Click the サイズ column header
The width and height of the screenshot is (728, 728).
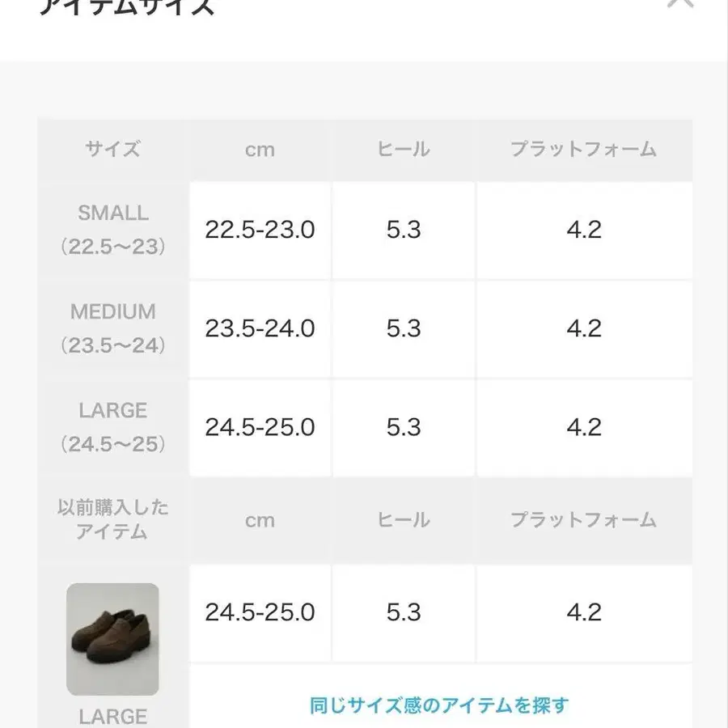pos(113,149)
